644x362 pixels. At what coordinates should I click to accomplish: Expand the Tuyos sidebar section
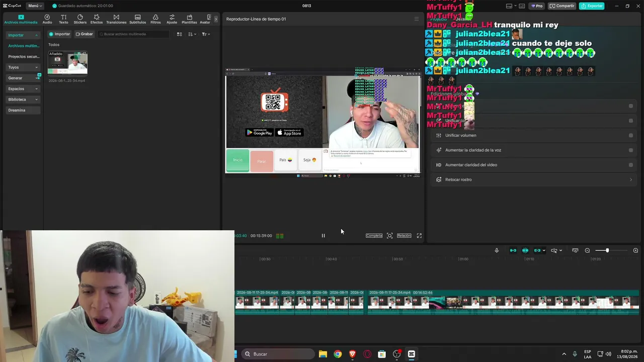pos(23,67)
